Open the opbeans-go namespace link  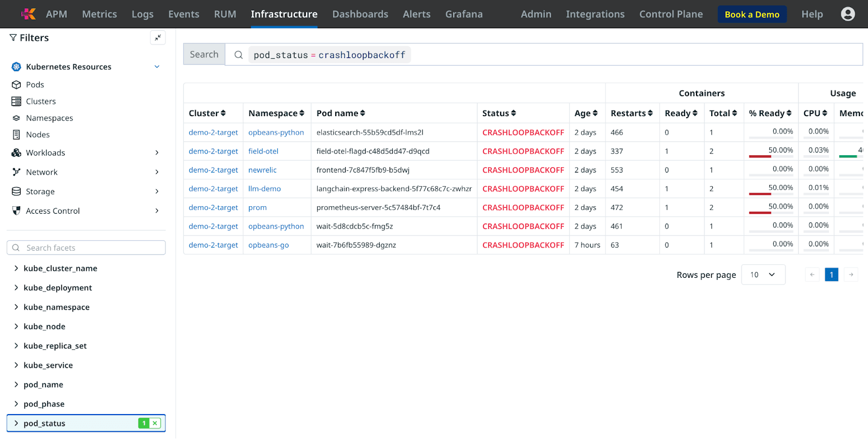[x=269, y=245]
